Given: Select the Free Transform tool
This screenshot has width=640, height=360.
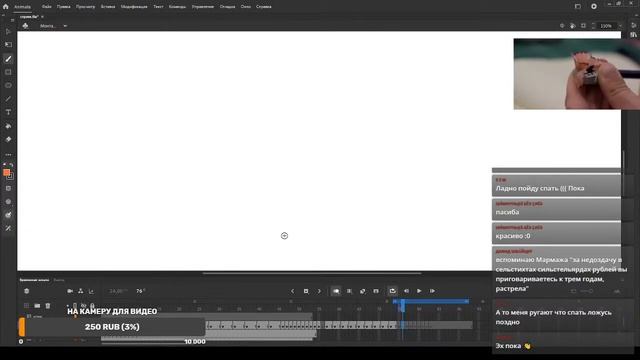Looking at the screenshot, I should pos(8,44).
